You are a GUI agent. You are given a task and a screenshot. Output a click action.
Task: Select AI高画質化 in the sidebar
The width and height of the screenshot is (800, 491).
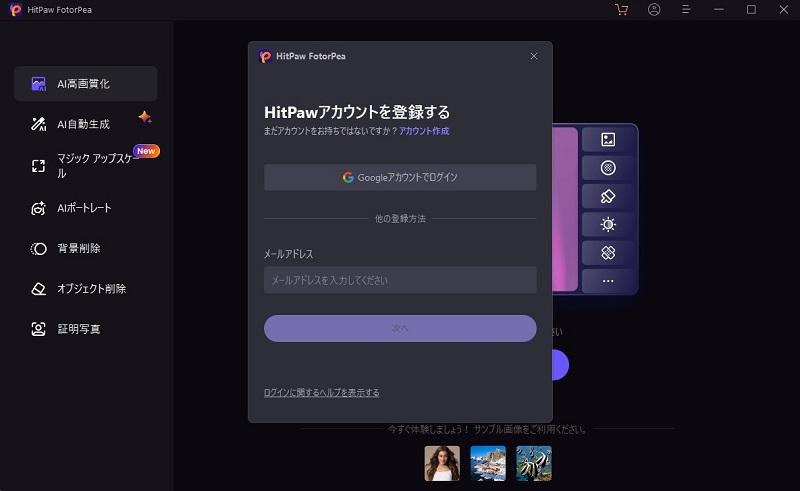point(85,84)
